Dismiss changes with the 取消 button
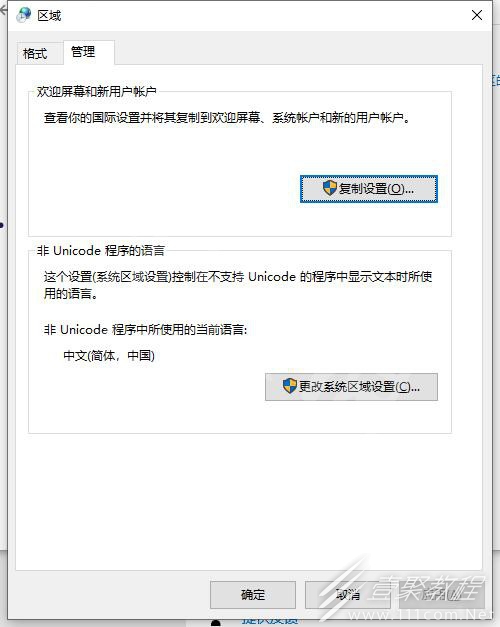Screen dimensions: 500x627 point(347,595)
